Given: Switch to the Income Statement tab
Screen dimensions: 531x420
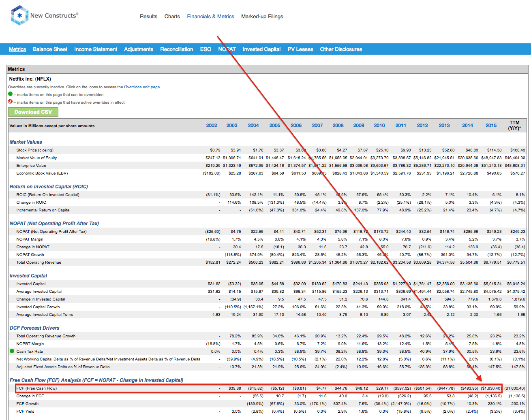Looking at the screenshot, I should pos(96,49).
